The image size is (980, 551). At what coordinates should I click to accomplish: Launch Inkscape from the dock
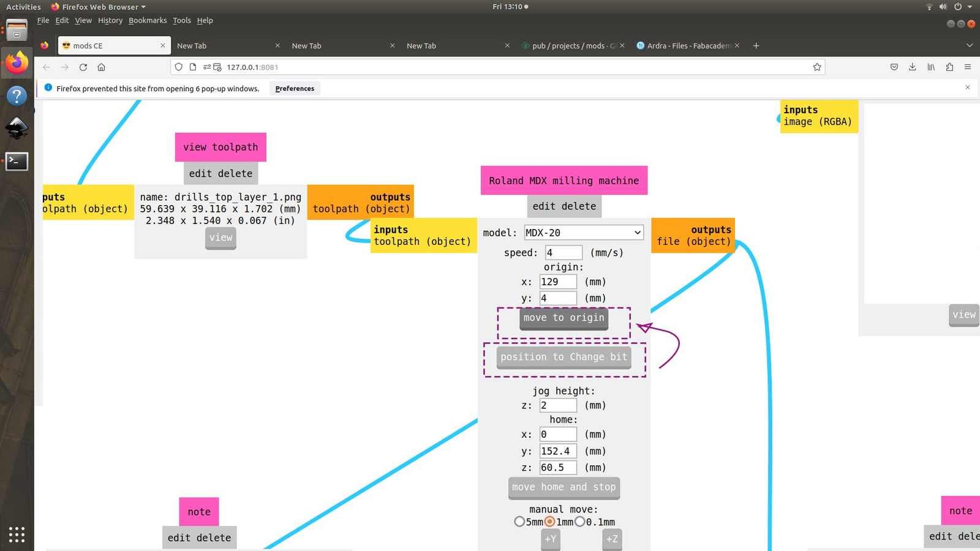(x=17, y=128)
